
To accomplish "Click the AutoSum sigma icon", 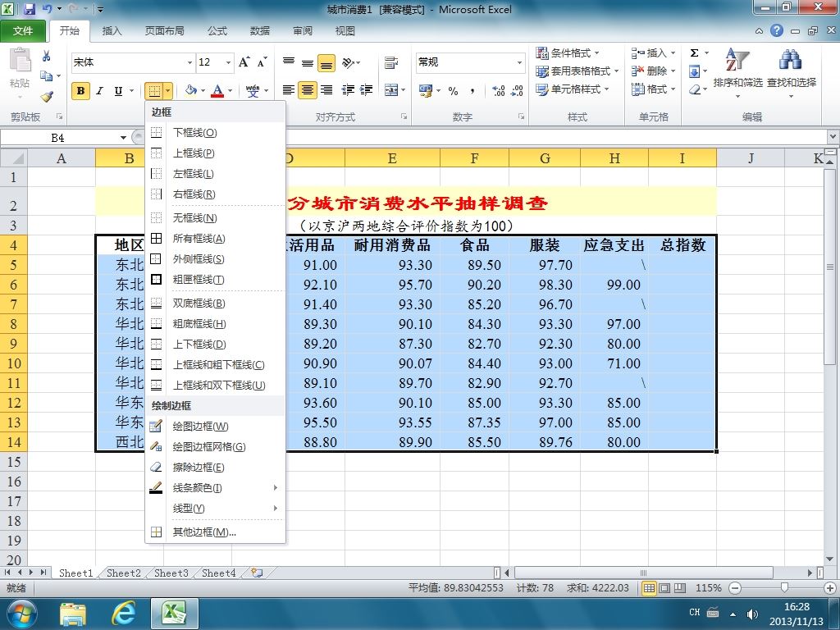I will pyautogui.click(x=694, y=53).
